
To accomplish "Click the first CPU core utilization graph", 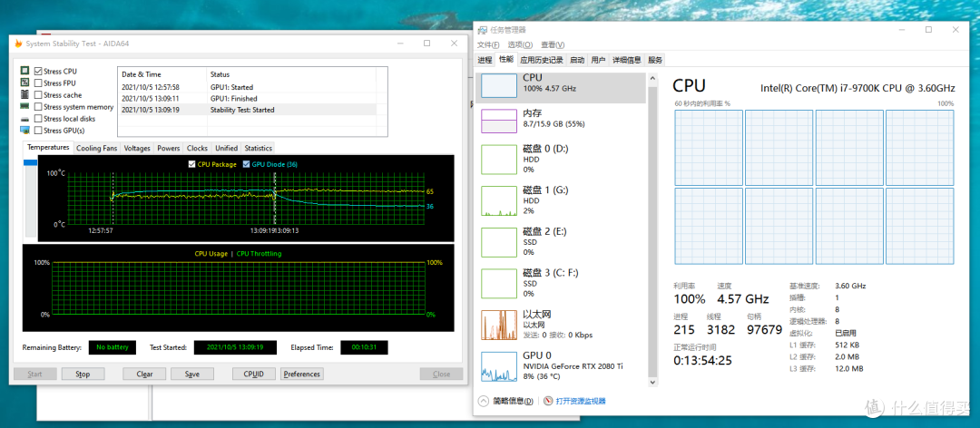I will tap(708, 148).
